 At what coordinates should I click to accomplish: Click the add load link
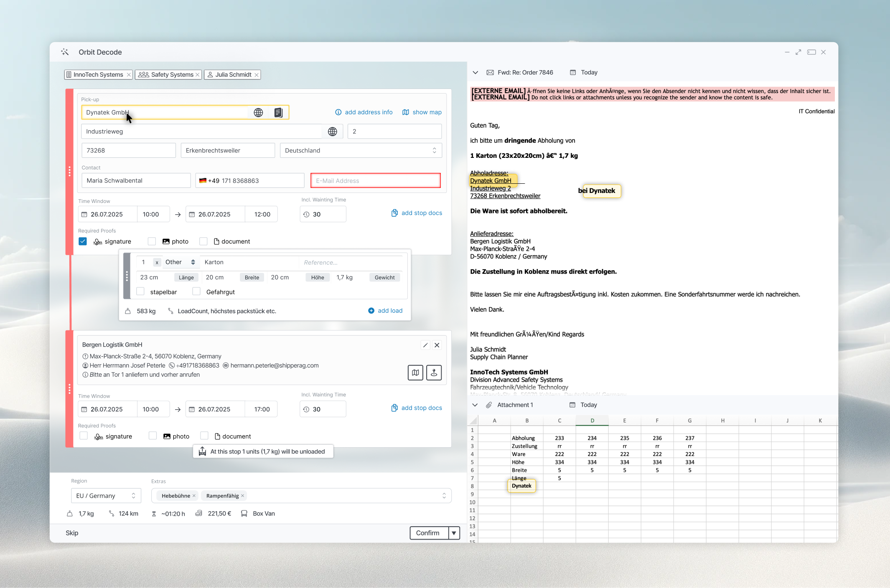390,311
